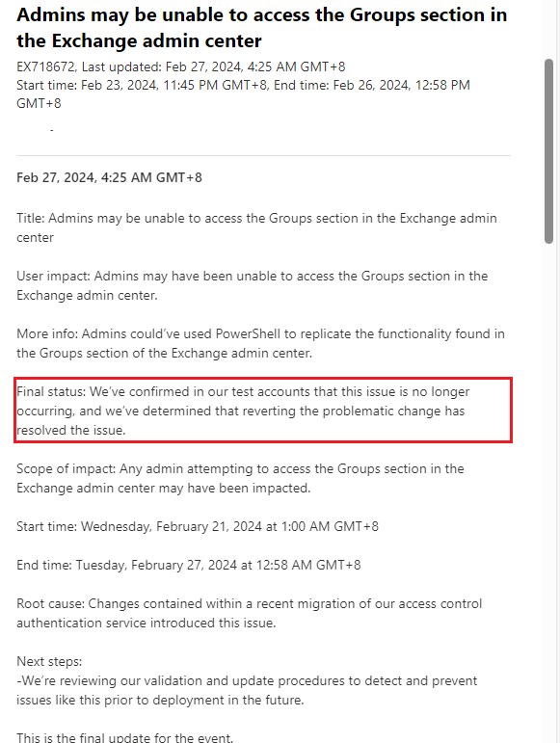The height and width of the screenshot is (743, 560).
Task: Click the EX718672 incident ID text
Action: tap(45, 66)
